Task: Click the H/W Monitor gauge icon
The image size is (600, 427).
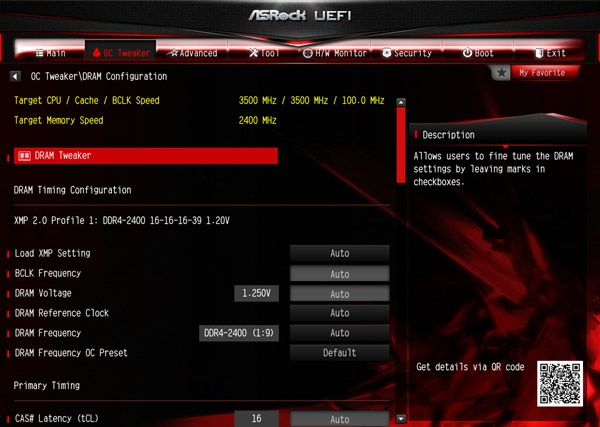Action: 308,53
